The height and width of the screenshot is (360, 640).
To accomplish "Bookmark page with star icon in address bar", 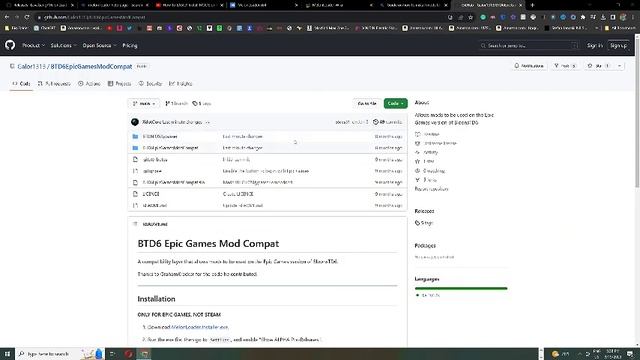I will tap(471, 17).
